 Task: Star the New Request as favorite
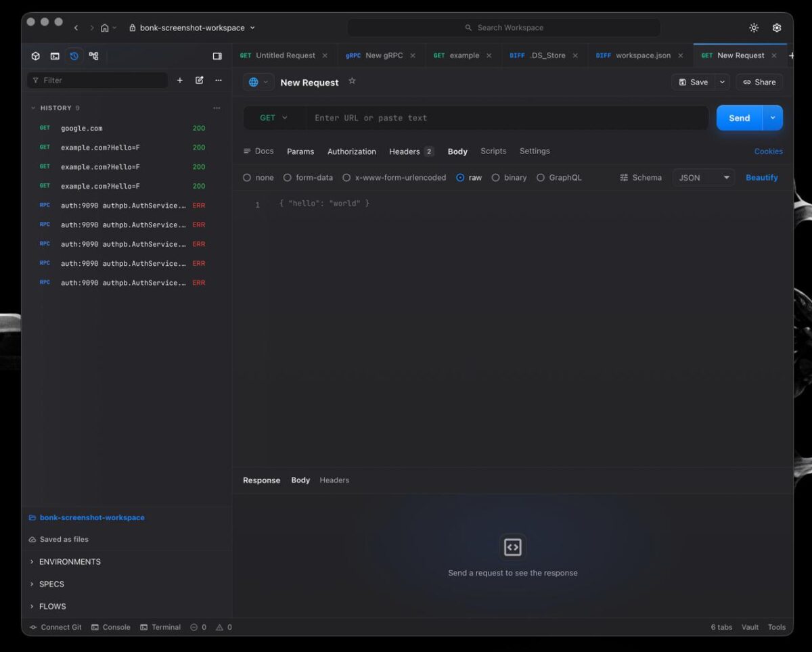pyautogui.click(x=352, y=81)
